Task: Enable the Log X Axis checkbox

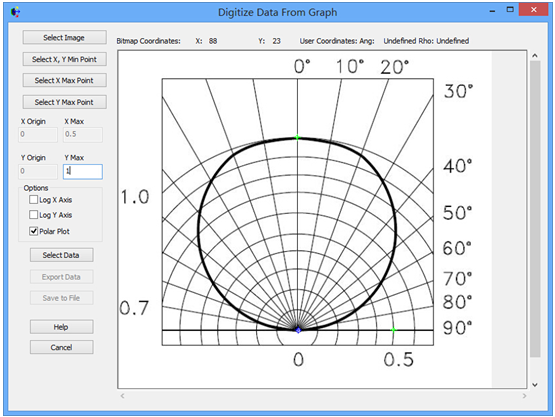Action: tap(34, 200)
